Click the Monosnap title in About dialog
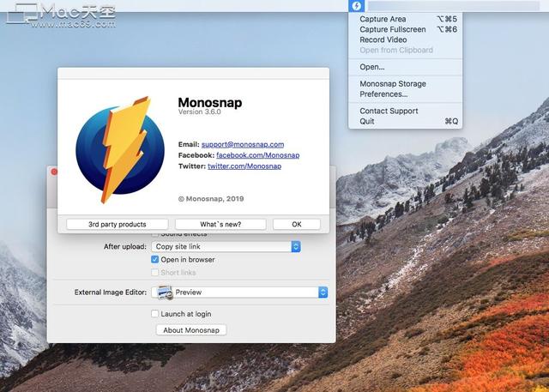This screenshot has width=549, height=392. 210,103
